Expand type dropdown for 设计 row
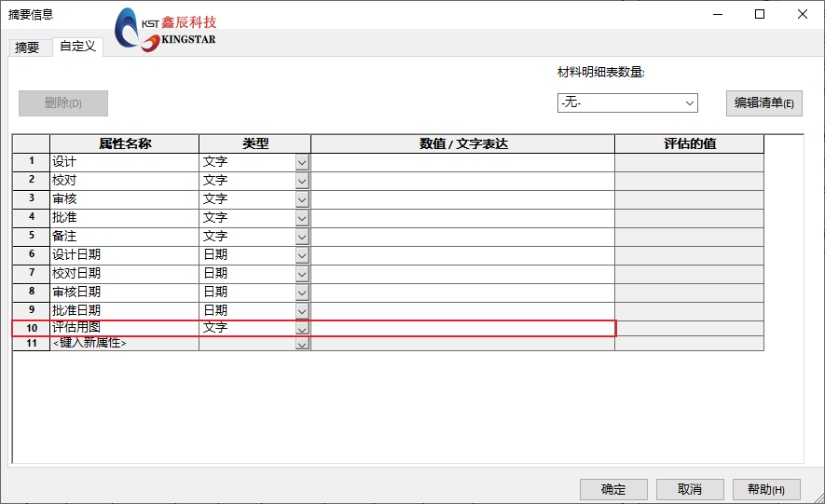The width and height of the screenshot is (825, 504). 302,162
